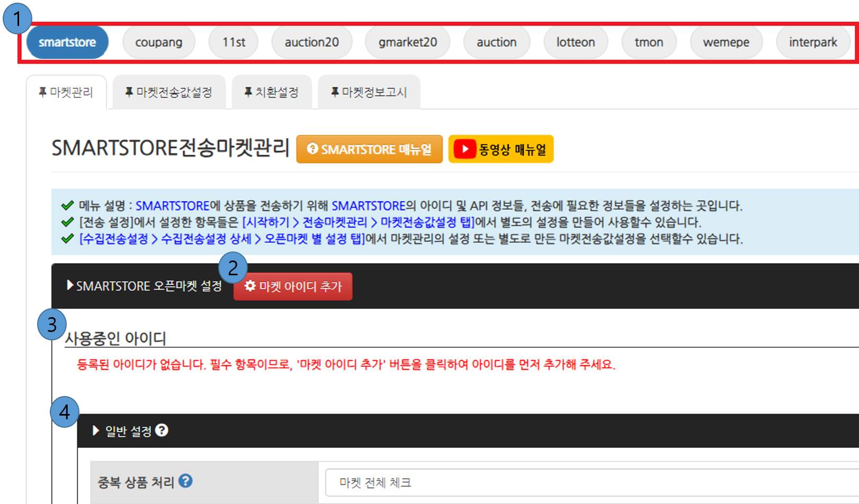Click the 마켓 아이디 추가 gear button
This screenshot has width=859, height=504.
click(293, 286)
